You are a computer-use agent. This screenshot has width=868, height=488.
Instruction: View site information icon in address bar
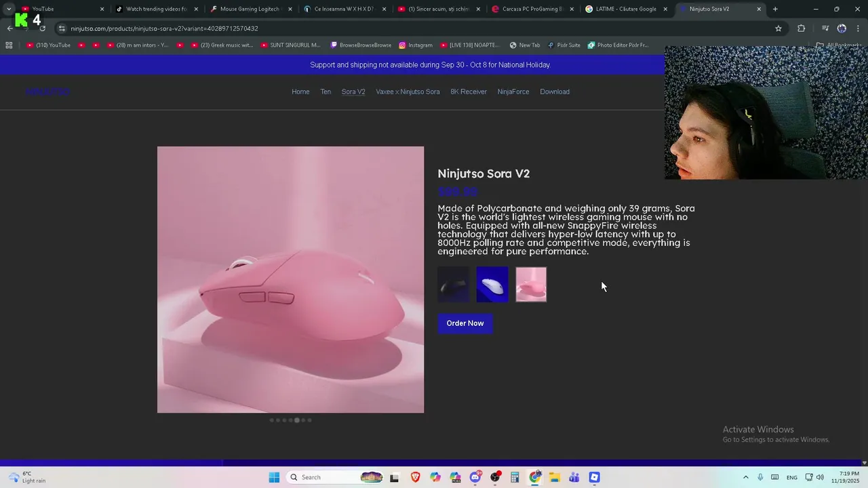62,28
